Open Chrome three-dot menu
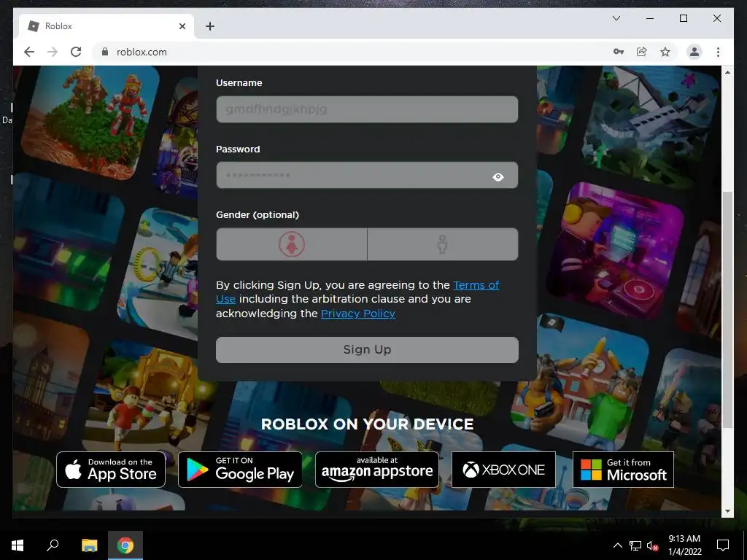This screenshot has height=560, width=747. pyautogui.click(x=718, y=52)
